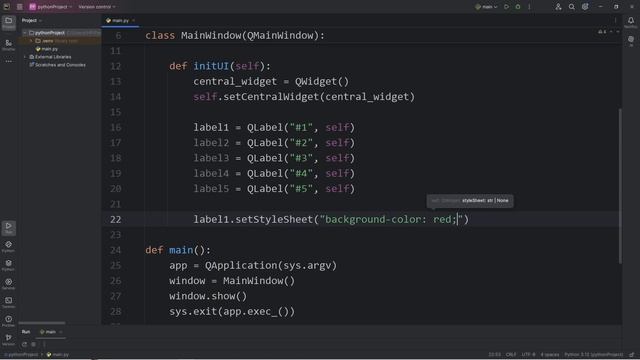Open the Project view selector dropdown

coord(32,20)
